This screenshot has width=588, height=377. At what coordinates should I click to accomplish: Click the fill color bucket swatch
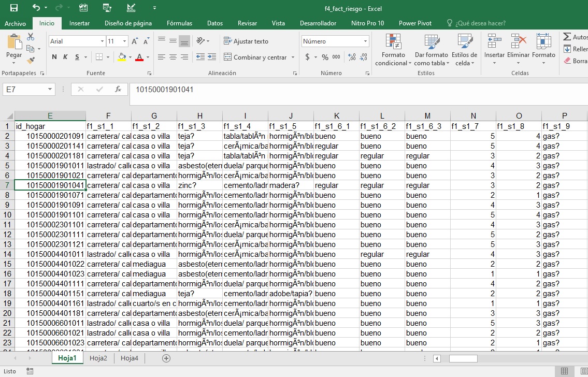pos(122,57)
